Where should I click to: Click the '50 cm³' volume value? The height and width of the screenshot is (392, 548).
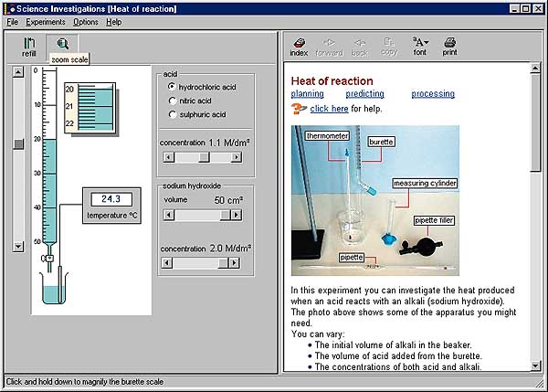(228, 200)
